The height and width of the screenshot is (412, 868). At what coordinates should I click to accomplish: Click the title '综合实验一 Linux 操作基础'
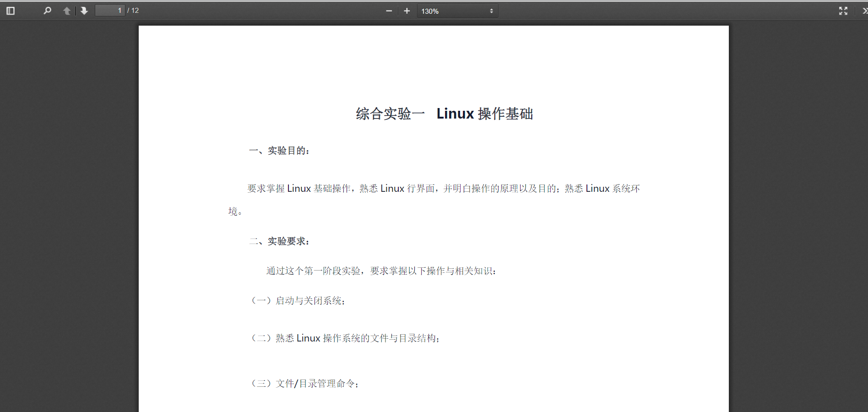[445, 114]
